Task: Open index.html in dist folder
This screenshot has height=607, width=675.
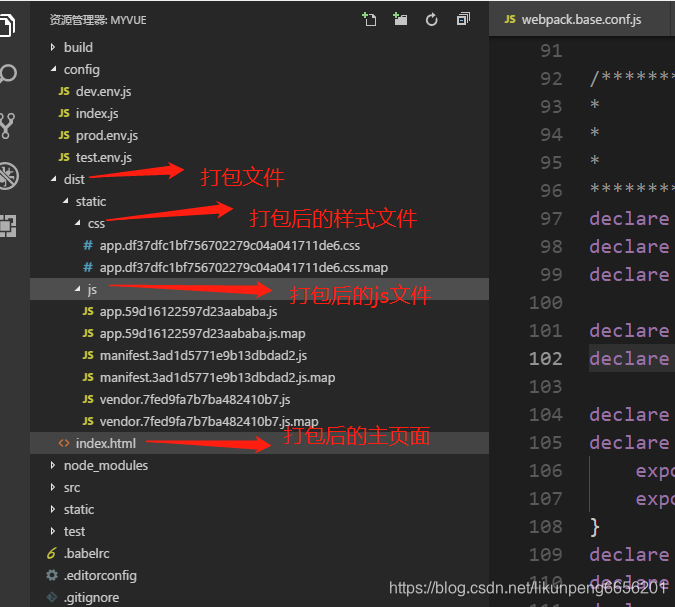Action: 259,443
